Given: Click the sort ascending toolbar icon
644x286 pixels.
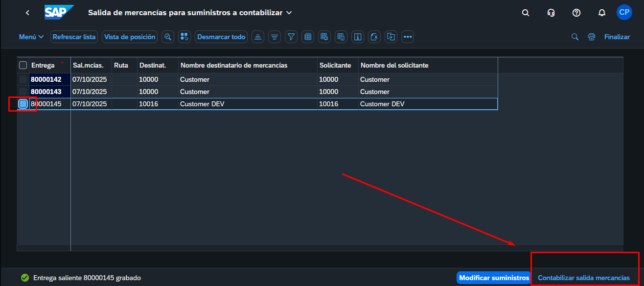Looking at the screenshot, I should click(258, 37).
